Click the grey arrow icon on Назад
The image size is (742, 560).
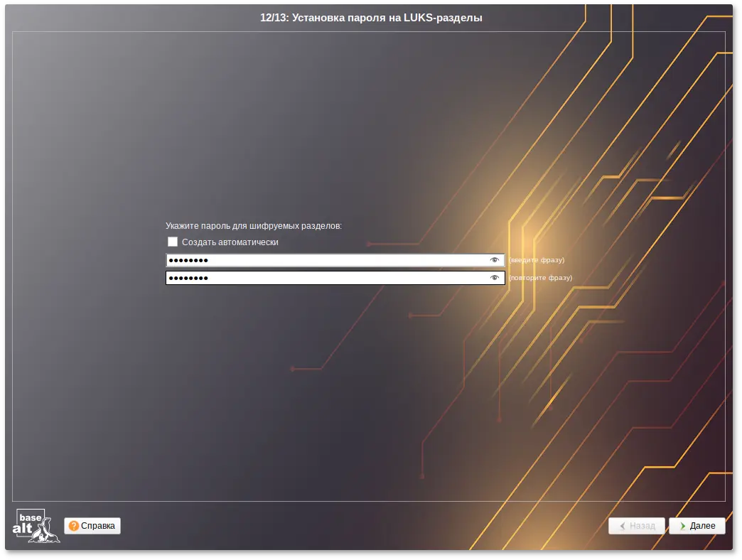point(623,526)
